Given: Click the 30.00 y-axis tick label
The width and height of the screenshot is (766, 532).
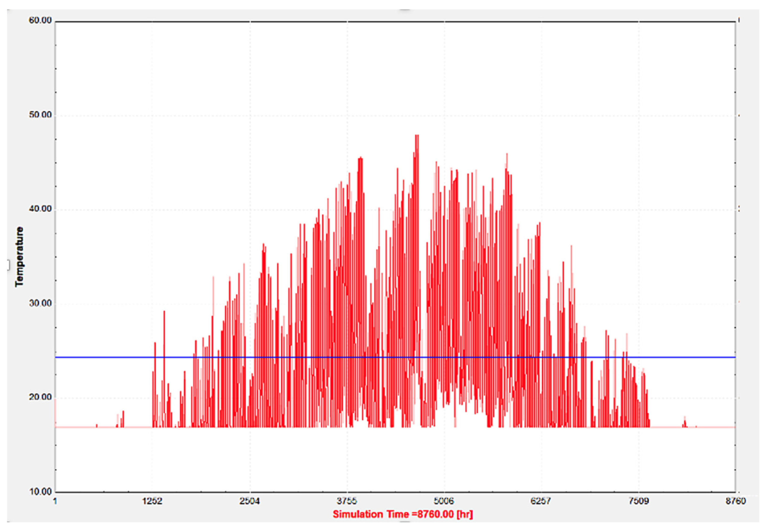Looking at the screenshot, I should pyautogui.click(x=40, y=303).
